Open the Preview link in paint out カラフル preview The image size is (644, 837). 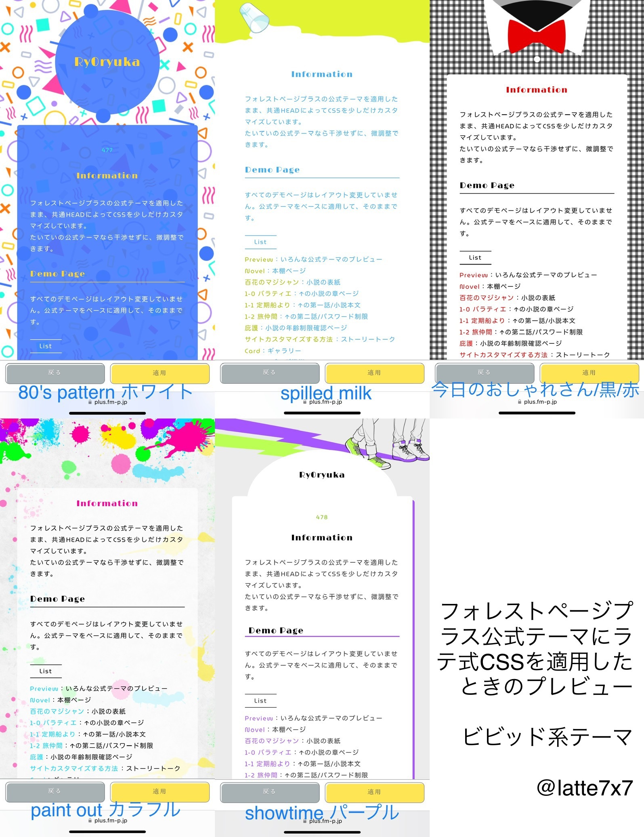point(44,689)
